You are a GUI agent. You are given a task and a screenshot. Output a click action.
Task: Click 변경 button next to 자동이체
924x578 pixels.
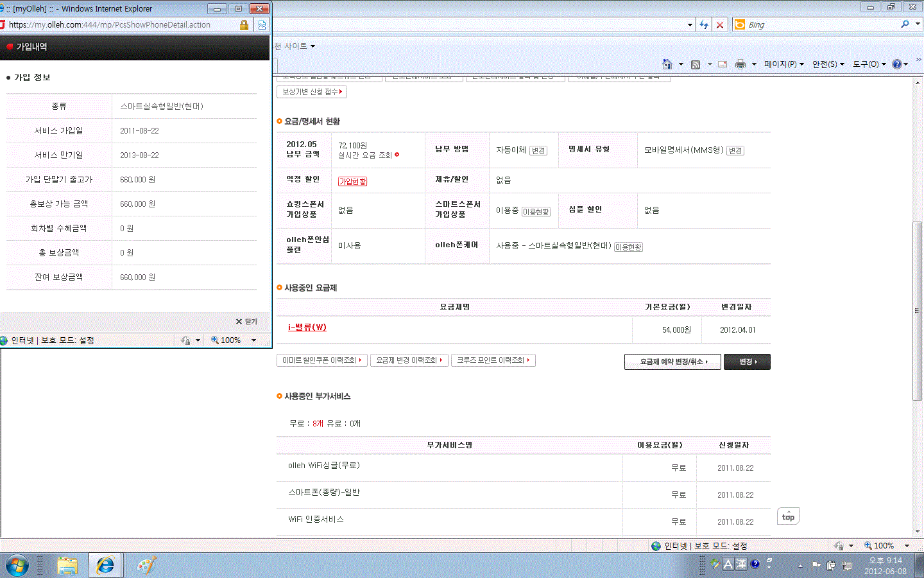538,150
